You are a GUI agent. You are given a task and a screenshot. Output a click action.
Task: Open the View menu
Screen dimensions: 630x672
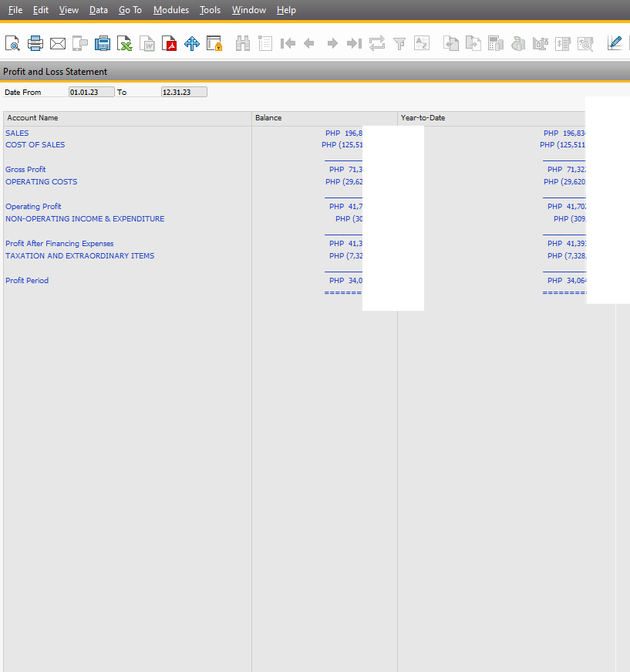[x=69, y=10]
